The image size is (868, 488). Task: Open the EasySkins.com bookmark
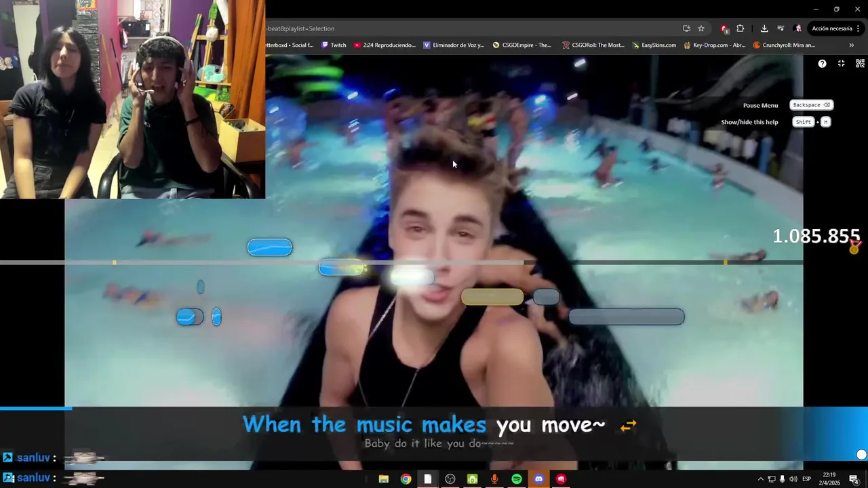pos(654,45)
